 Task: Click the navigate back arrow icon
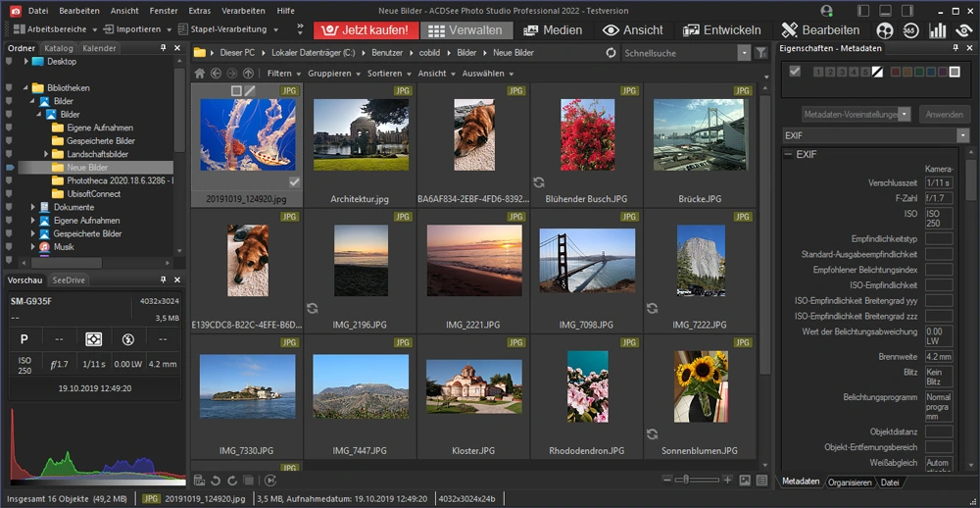[216, 74]
